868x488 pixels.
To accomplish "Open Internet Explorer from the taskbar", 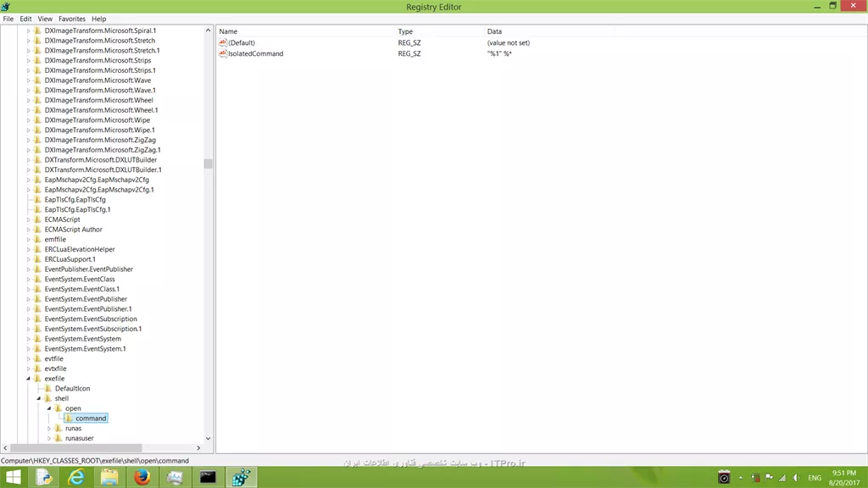I will tap(75, 477).
